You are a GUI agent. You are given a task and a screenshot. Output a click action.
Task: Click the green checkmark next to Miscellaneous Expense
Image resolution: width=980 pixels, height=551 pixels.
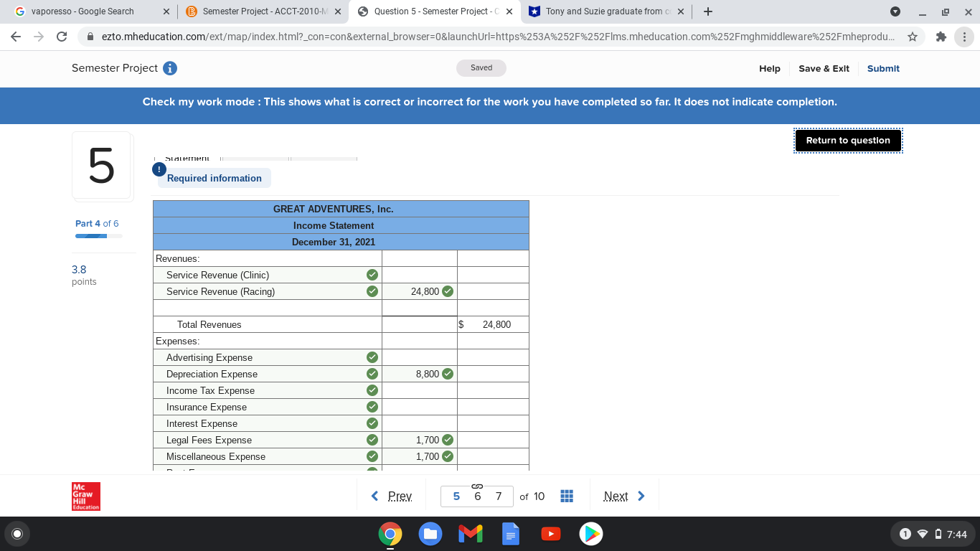[x=372, y=456]
